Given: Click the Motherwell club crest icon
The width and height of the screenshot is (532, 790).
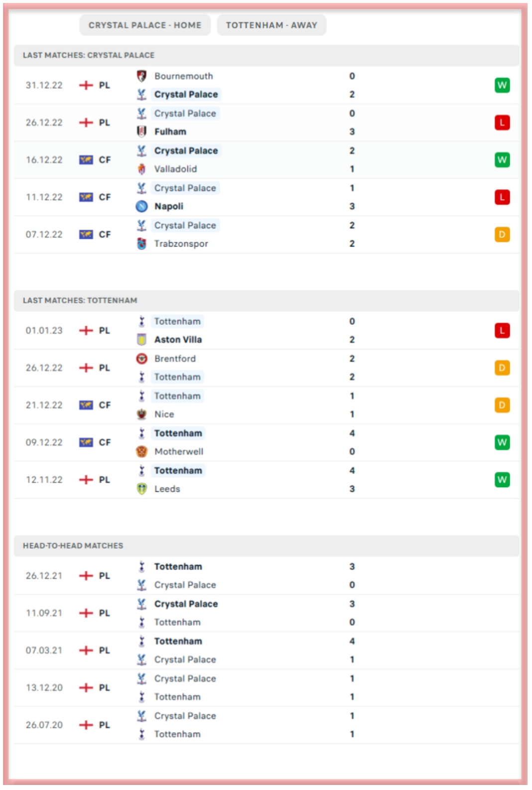Looking at the screenshot, I should (141, 452).
